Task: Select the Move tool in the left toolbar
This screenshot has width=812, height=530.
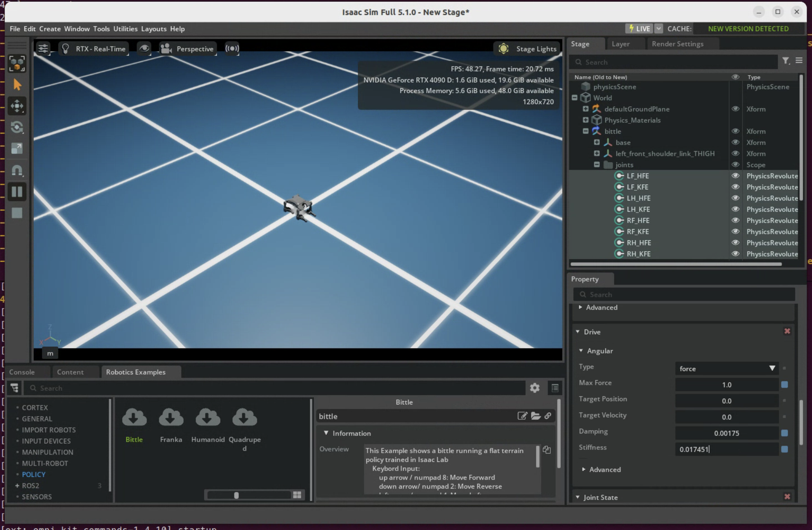Action: click(x=17, y=106)
